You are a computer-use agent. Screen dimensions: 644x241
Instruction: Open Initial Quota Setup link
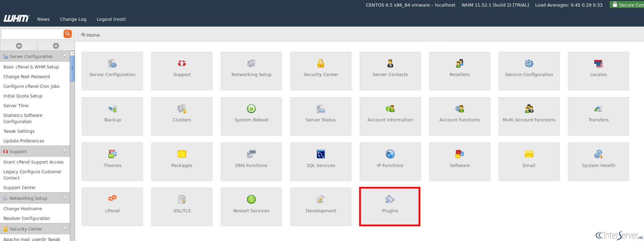pos(23,96)
